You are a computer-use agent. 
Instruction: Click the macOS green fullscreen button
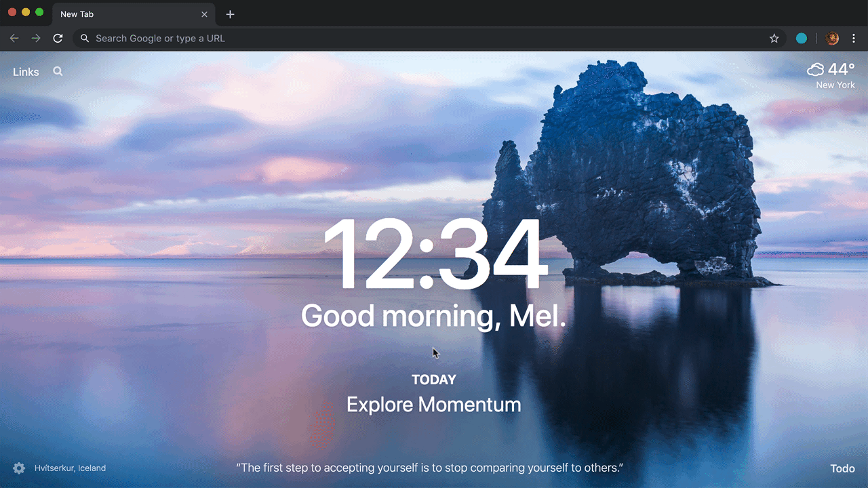pyautogui.click(x=39, y=12)
